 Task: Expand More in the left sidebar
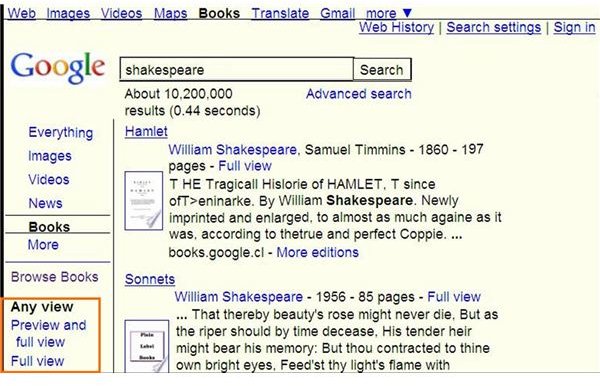click(x=43, y=245)
